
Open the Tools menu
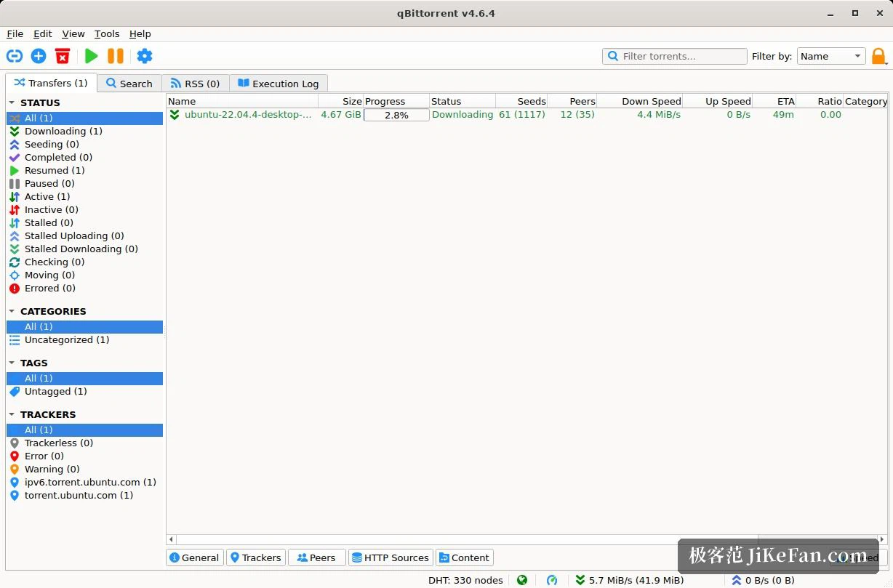pos(107,33)
